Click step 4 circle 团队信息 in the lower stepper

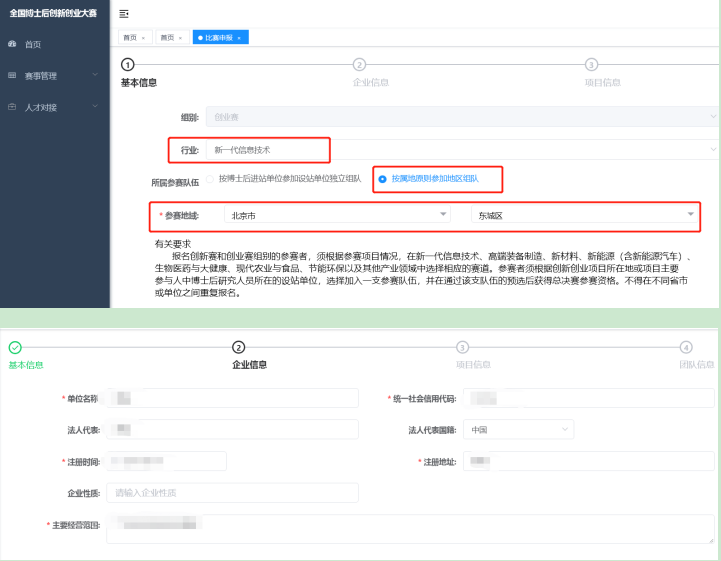[x=685, y=347]
